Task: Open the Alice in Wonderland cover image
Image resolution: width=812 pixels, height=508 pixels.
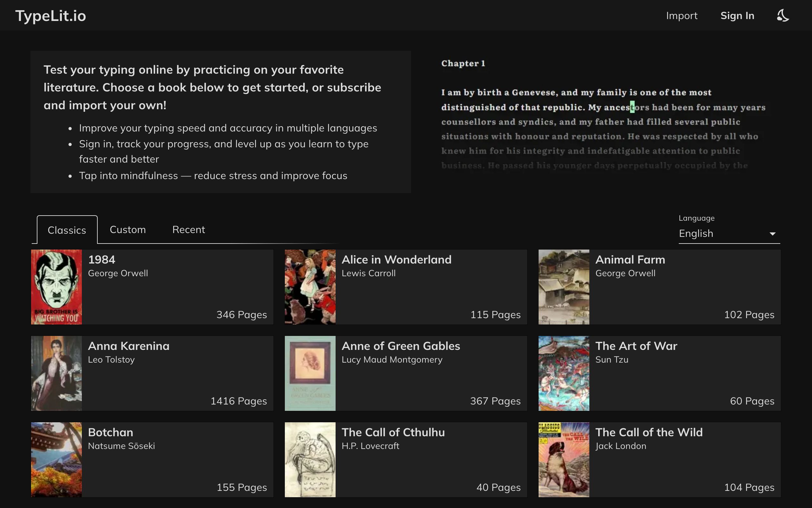Action: coord(310,287)
